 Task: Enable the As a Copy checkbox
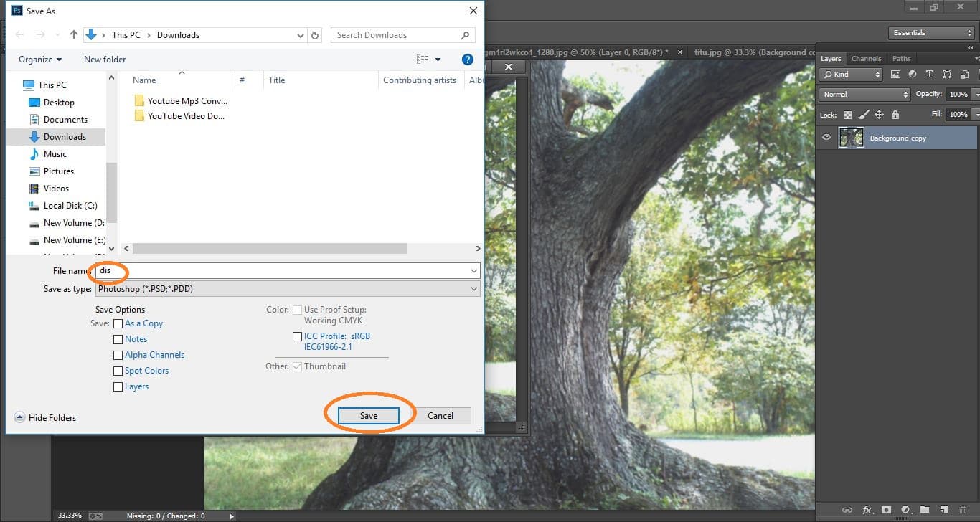point(118,323)
